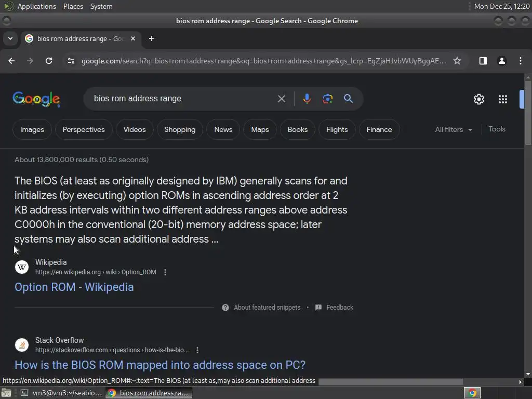Screen dimensions: 532x399
Task: Switch to Books results
Action: tap(298, 129)
